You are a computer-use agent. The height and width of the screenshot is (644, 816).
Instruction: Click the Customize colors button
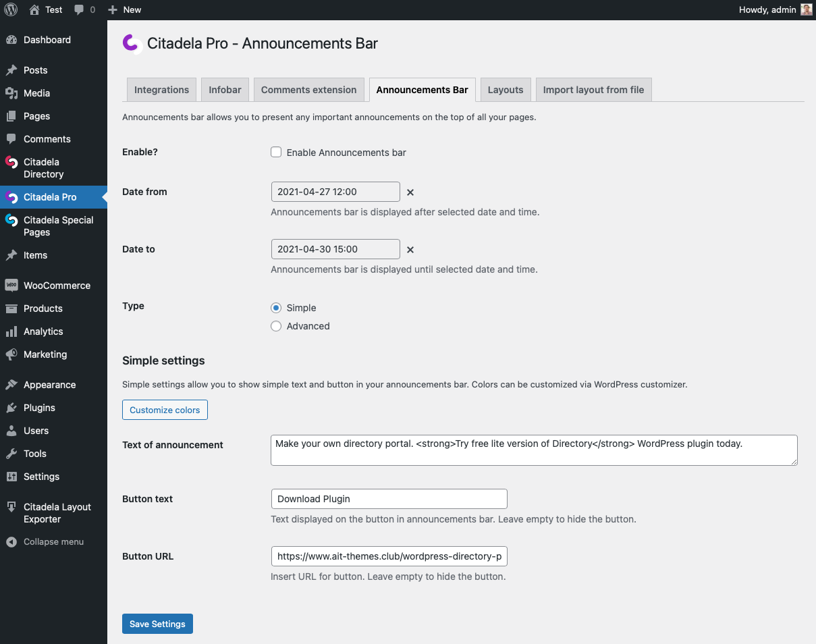point(165,410)
